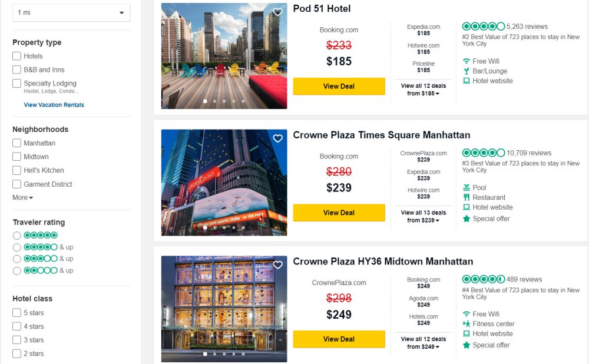Image resolution: width=589 pixels, height=364 pixels.
Task: Save Pod 51 Hotel with heart icon
Action: tap(278, 12)
